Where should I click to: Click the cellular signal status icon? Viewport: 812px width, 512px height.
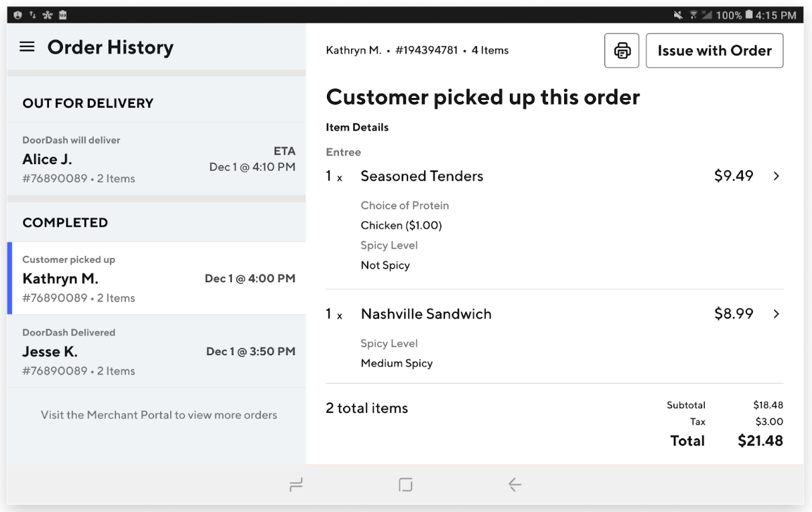[706, 13]
